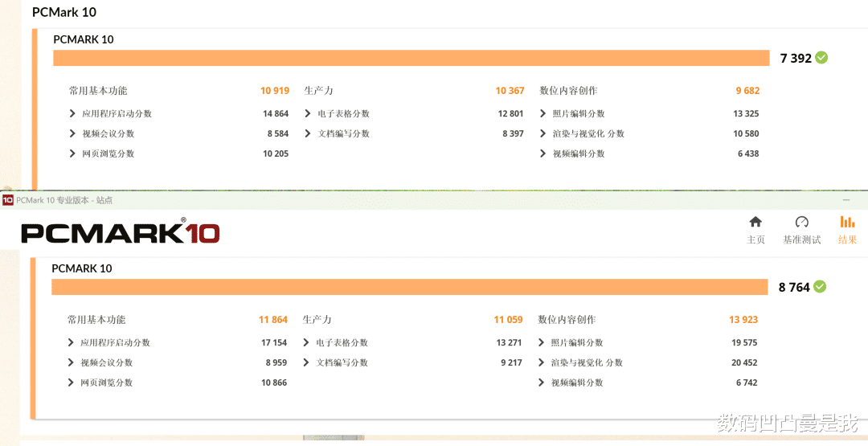Click the orange score bar for 7 392

tap(411, 58)
